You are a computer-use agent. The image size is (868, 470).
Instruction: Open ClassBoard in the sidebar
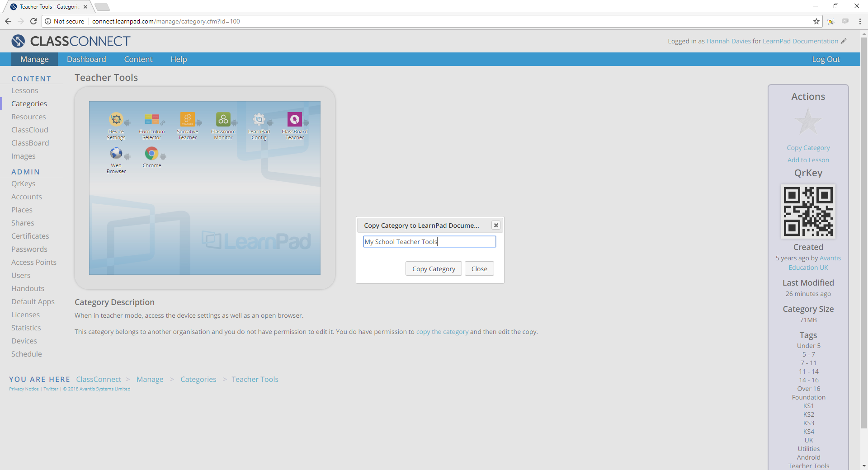pos(30,143)
